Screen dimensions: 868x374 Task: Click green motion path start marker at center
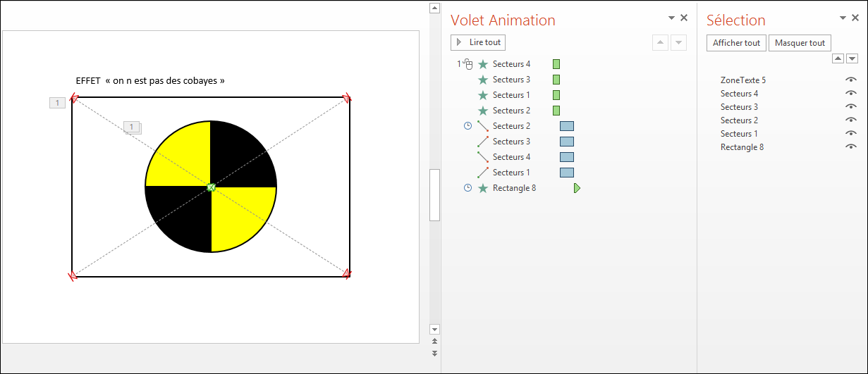pos(211,187)
